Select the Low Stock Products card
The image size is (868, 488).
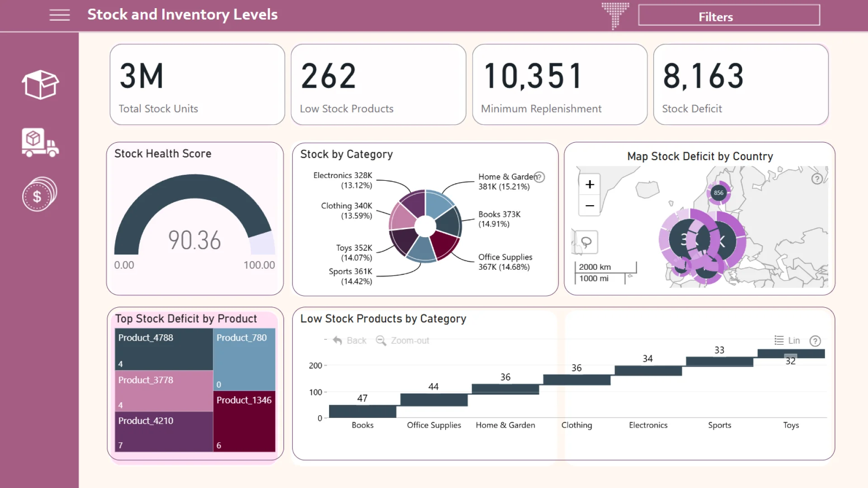pyautogui.click(x=378, y=84)
